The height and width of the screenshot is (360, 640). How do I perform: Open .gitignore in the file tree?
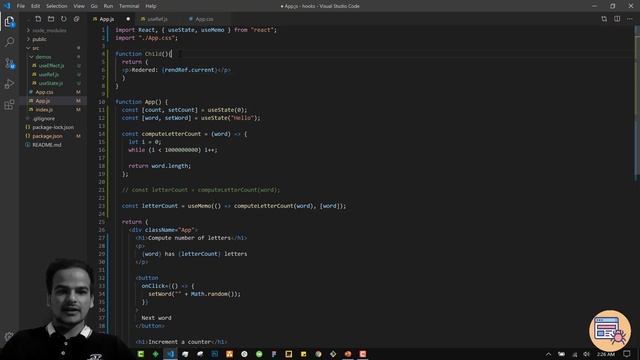44,119
